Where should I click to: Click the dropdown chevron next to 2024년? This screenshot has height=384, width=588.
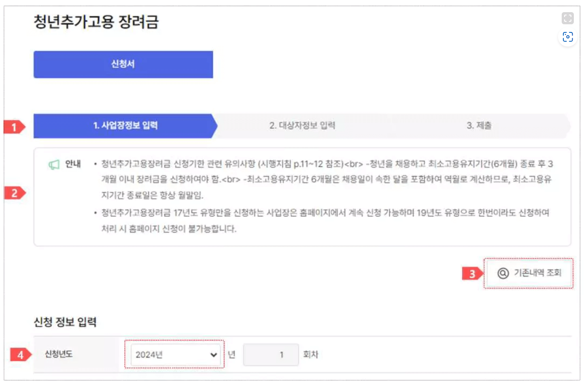(x=214, y=355)
